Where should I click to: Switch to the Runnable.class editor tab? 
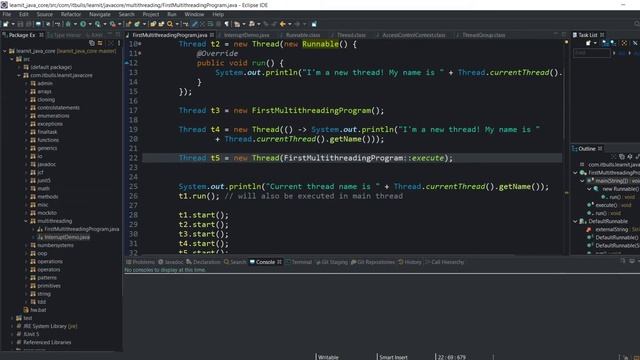click(x=302, y=35)
